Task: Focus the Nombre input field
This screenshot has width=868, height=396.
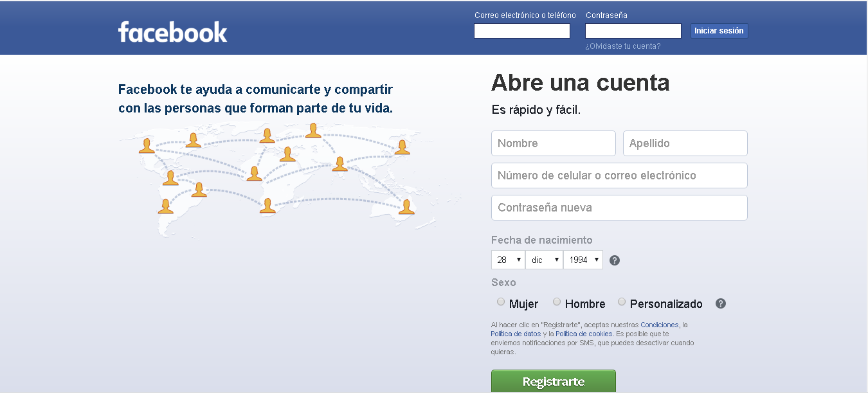Action: [553, 143]
